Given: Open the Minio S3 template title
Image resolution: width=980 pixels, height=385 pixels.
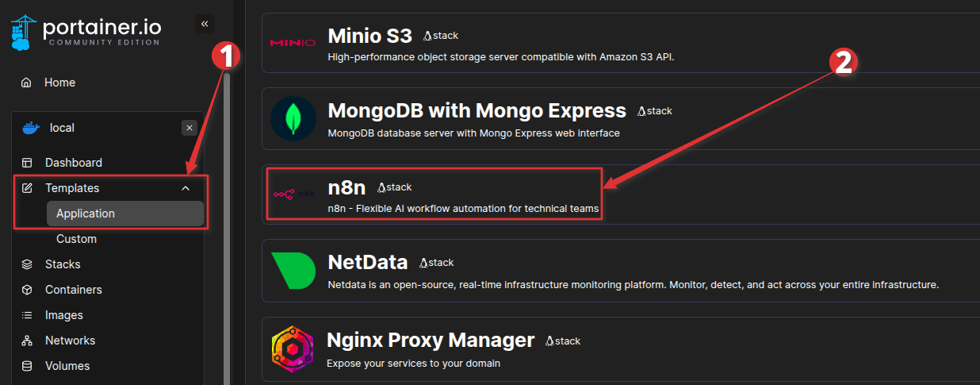Looking at the screenshot, I should 370,36.
